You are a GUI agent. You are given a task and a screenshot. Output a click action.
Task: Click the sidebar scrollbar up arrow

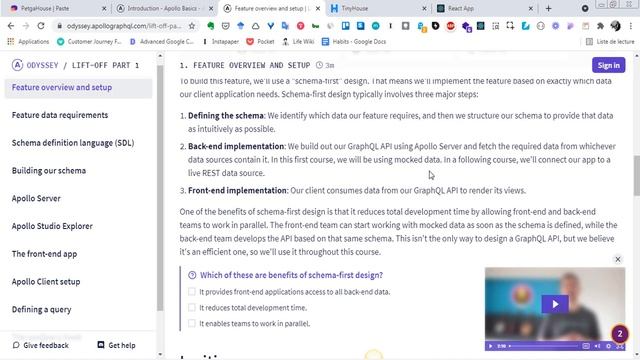tap(160, 56)
